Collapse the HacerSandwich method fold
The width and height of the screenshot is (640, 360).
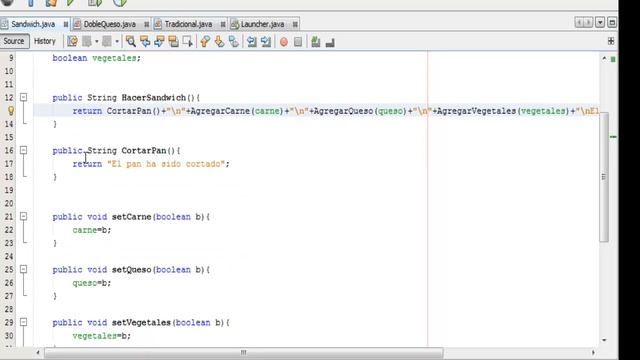(x=24, y=97)
